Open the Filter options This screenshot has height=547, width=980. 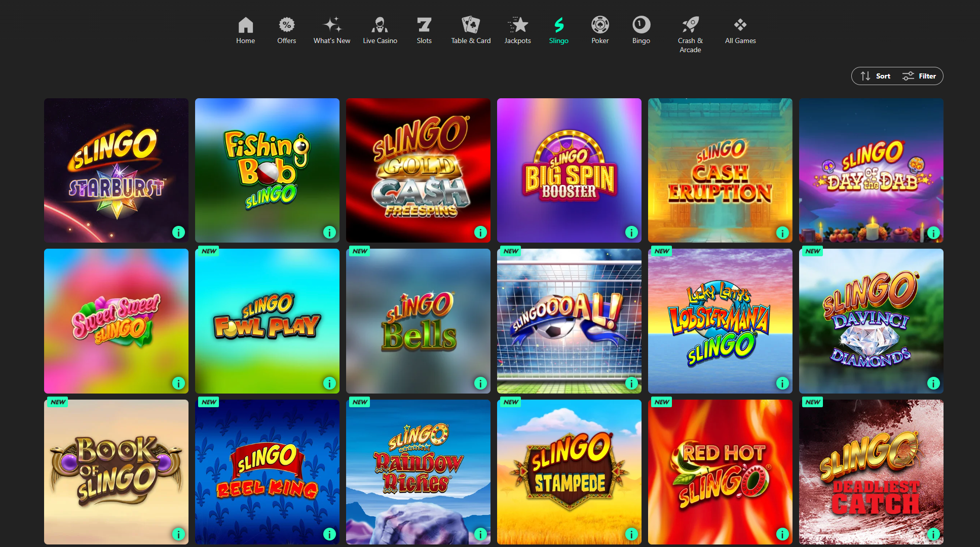tap(919, 76)
